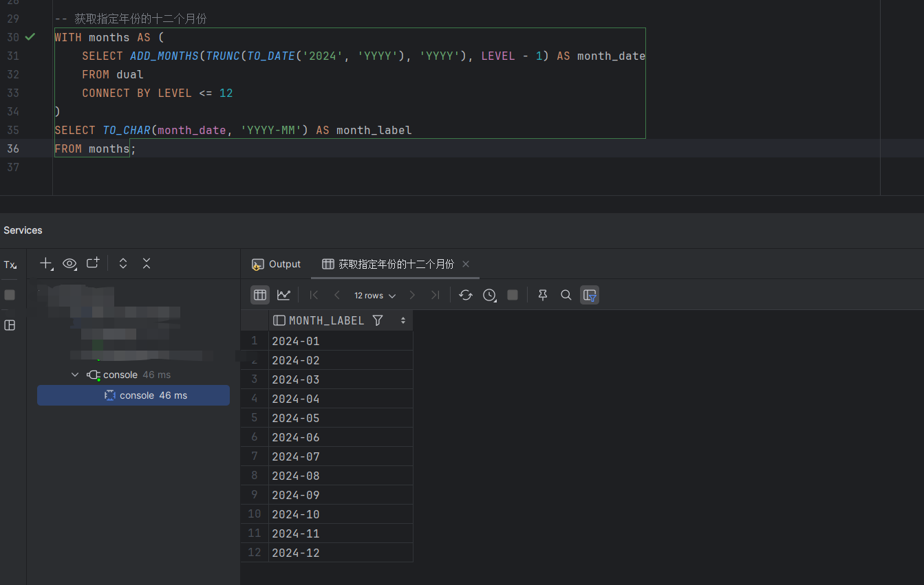
Task: Select the 2024-08 cell
Action: click(x=341, y=476)
